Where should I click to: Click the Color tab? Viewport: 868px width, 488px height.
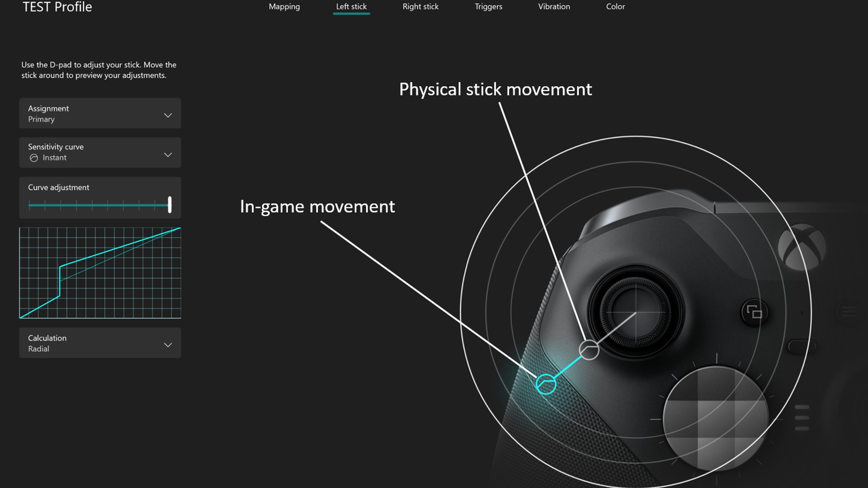click(x=615, y=6)
